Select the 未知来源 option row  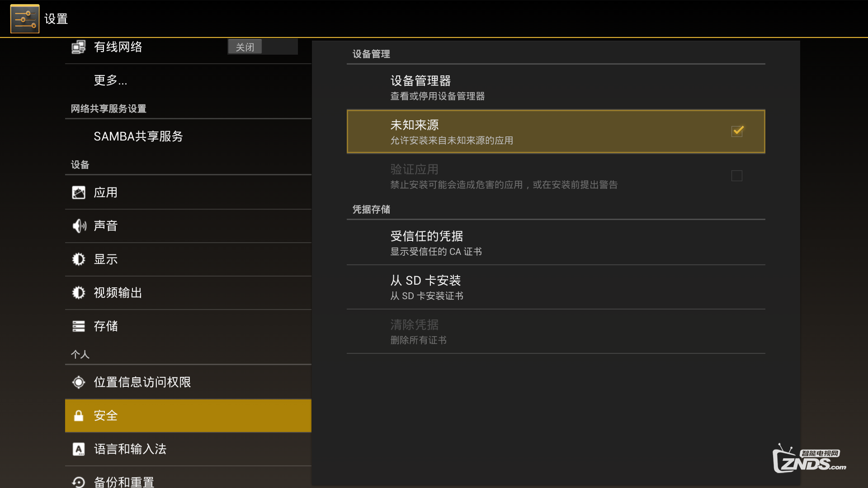coord(556,131)
